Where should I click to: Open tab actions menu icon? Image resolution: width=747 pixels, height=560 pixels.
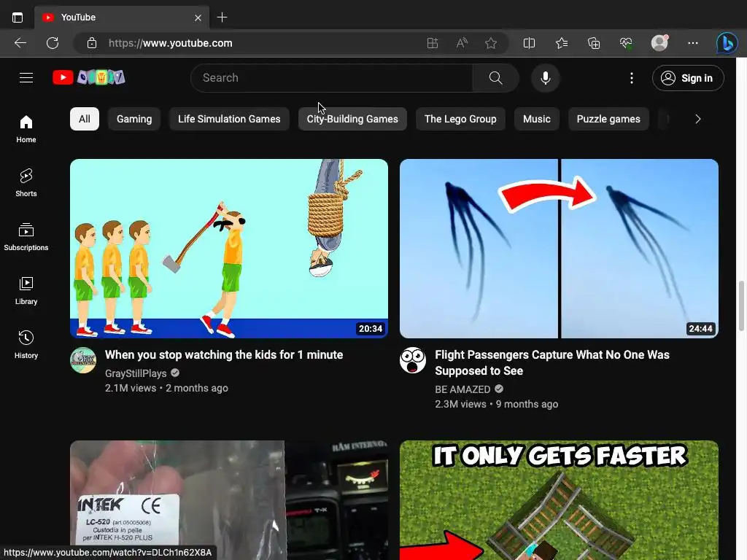pyautogui.click(x=18, y=17)
